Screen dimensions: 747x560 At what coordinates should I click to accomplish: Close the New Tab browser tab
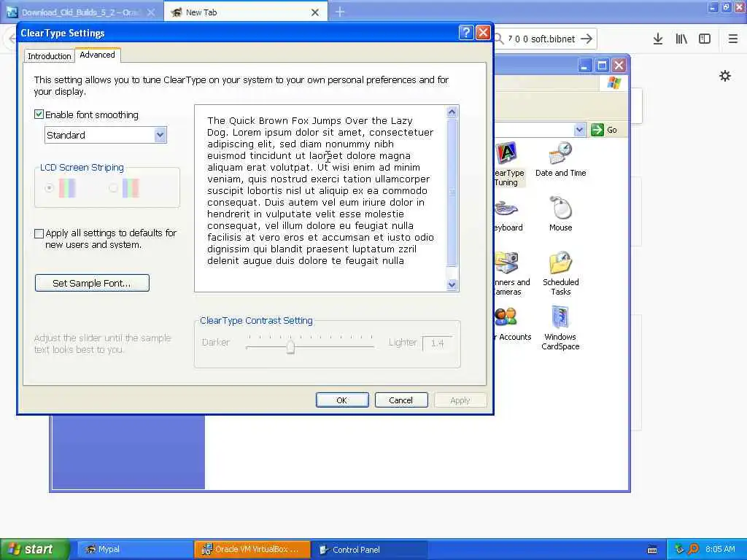(x=315, y=12)
